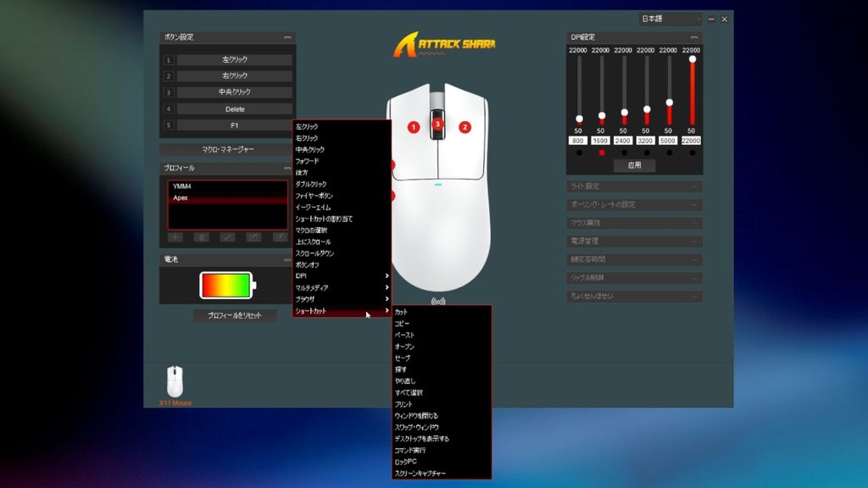Click button 4 assignment Delete
Image resolution: width=868 pixels, height=488 pixels.
tap(235, 109)
